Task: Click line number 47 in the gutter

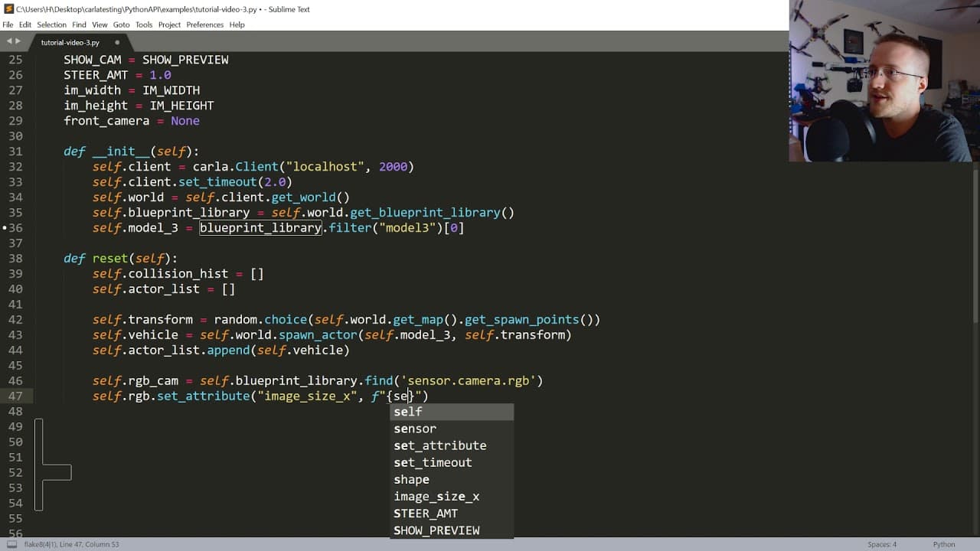Action: [x=16, y=396]
